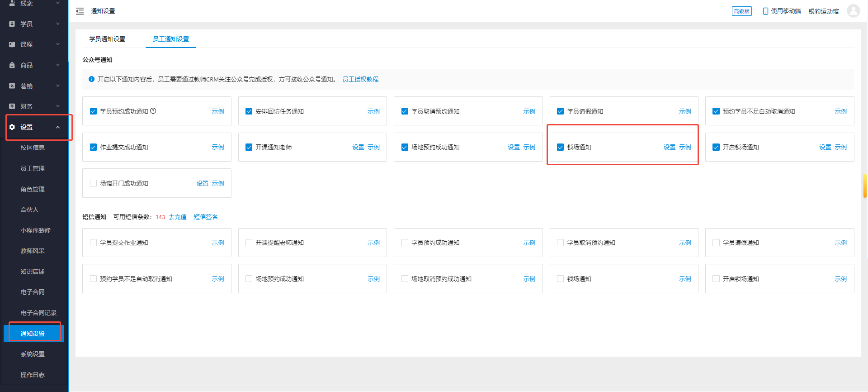Uncheck 开课通知老师 checkbox
The height and width of the screenshot is (392, 868).
click(x=249, y=147)
